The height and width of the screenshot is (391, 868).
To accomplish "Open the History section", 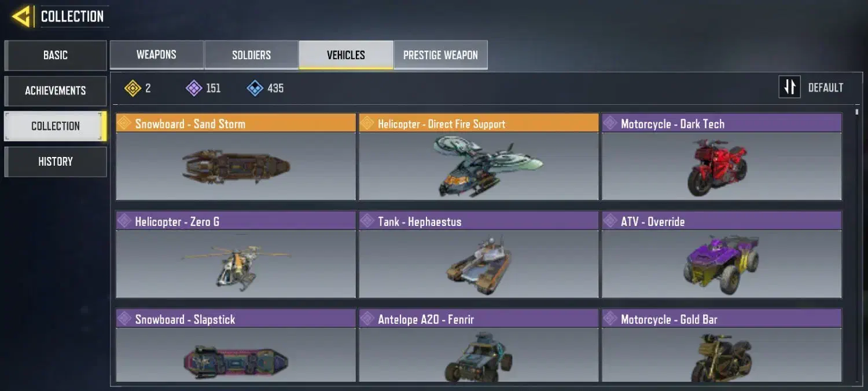I will [x=56, y=162].
